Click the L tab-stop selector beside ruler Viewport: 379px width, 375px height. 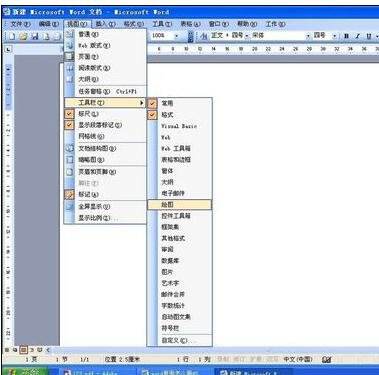[8, 49]
